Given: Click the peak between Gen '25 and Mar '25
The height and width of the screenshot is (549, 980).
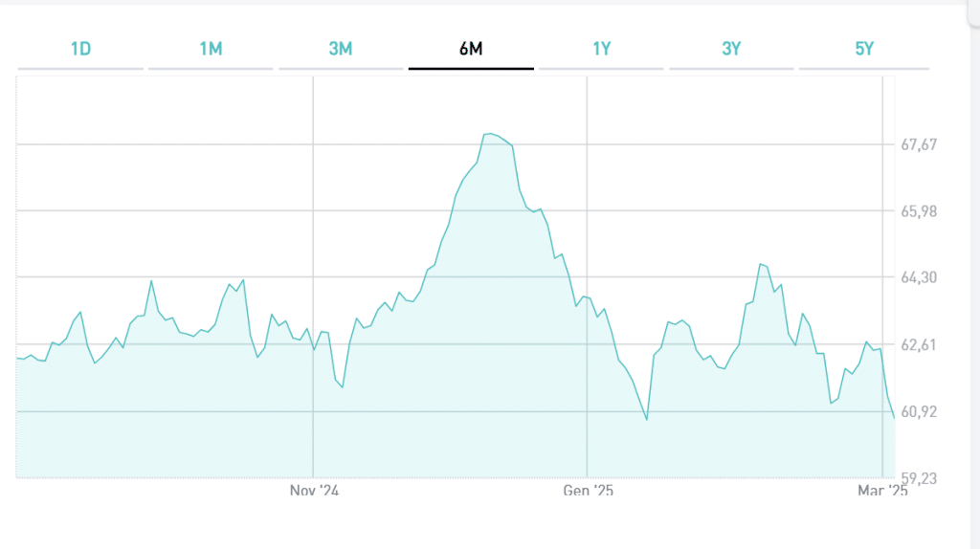Looking at the screenshot, I should [x=760, y=264].
